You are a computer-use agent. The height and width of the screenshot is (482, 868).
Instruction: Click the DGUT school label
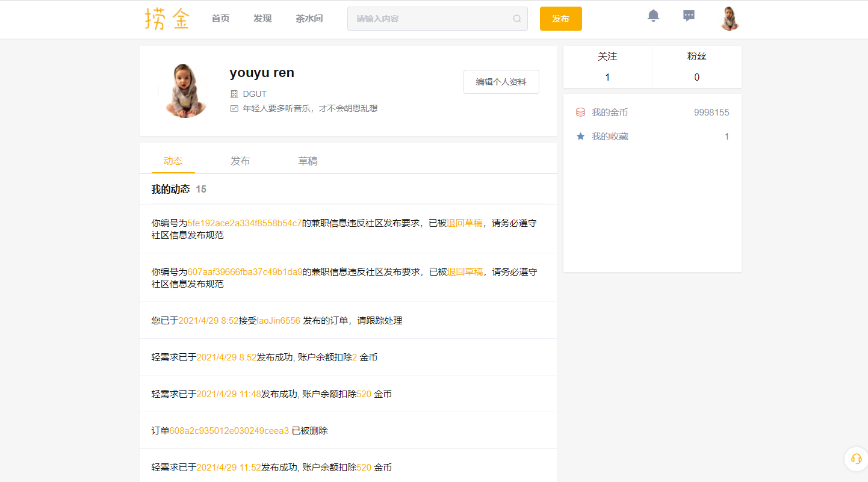coord(255,94)
